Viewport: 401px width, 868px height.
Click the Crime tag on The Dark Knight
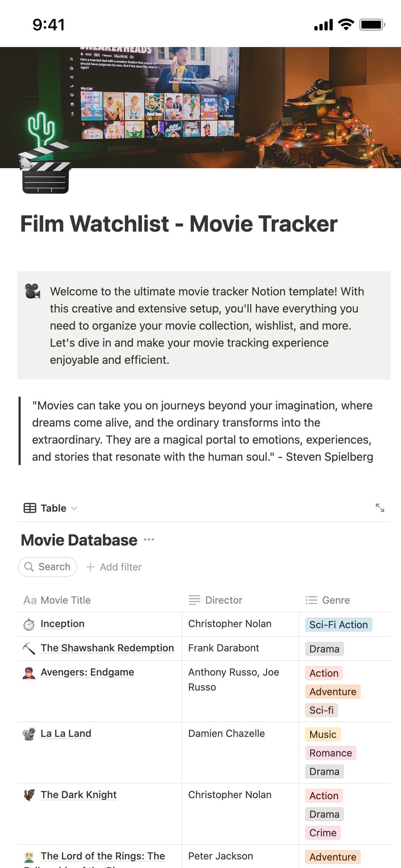323,833
